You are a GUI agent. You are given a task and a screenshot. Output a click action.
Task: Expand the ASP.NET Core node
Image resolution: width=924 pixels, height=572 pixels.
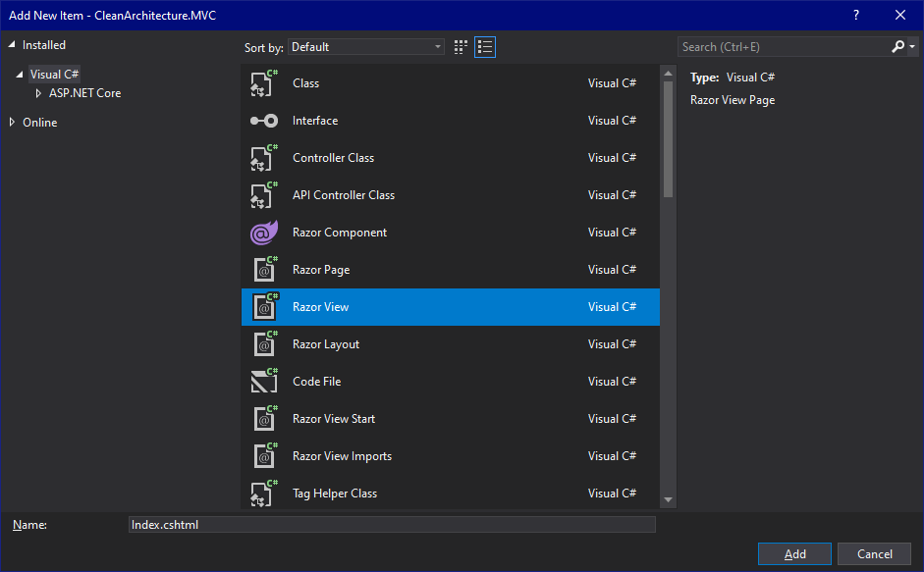pos(38,93)
